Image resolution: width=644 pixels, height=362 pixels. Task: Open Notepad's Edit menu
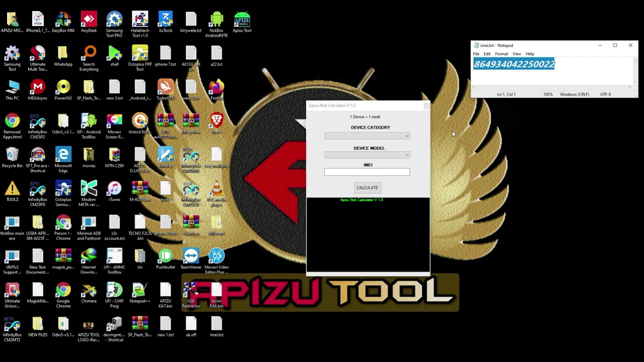pos(487,54)
